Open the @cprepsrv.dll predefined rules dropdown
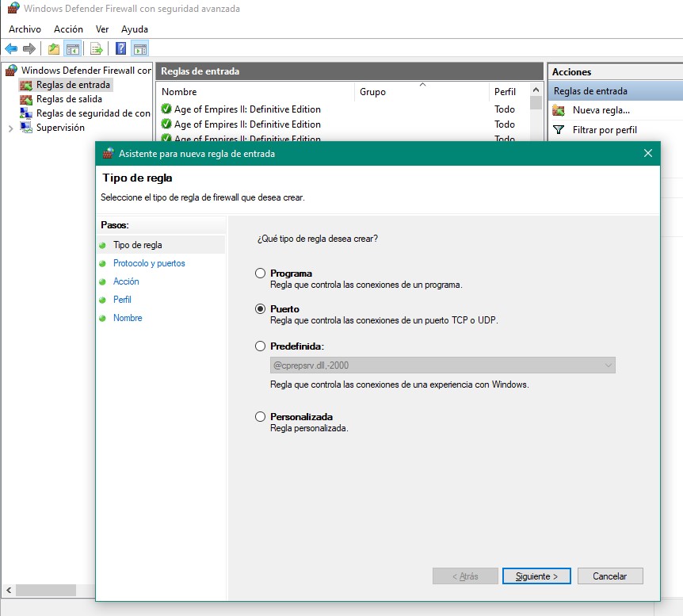Screen dimensions: 683x616 (x=608, y=365)
